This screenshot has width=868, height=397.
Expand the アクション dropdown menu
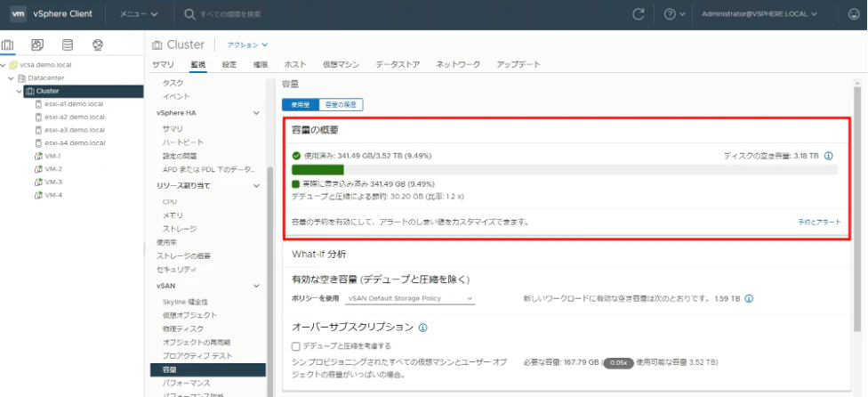click(247, 45)
